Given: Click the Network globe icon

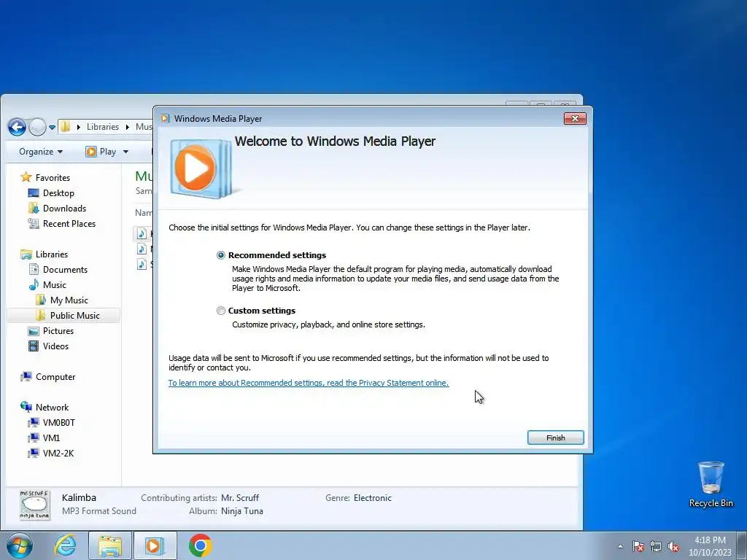Looking at the screenshot, I should (26, 407).
